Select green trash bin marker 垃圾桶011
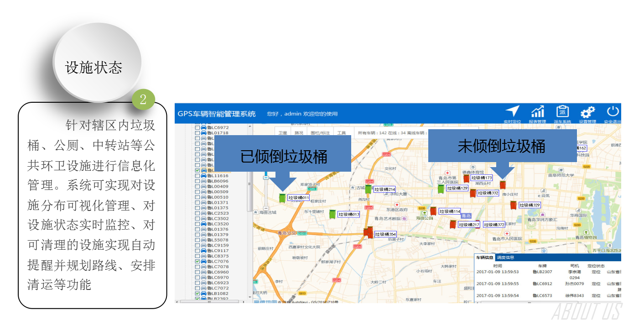This screenshot has height=326, width=644. point(283,198)
